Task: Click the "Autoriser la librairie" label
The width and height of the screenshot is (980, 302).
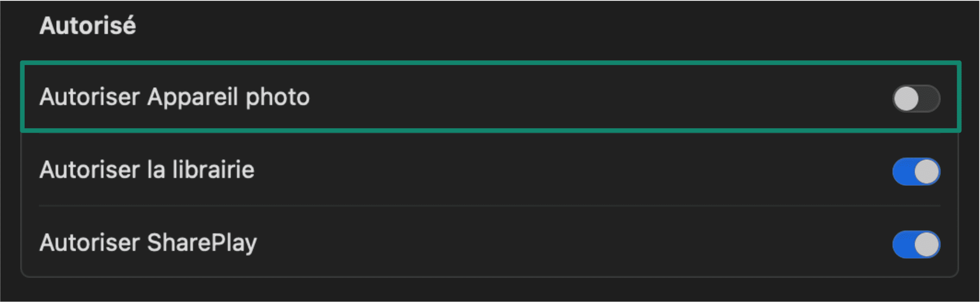Action: coord(147,170)
